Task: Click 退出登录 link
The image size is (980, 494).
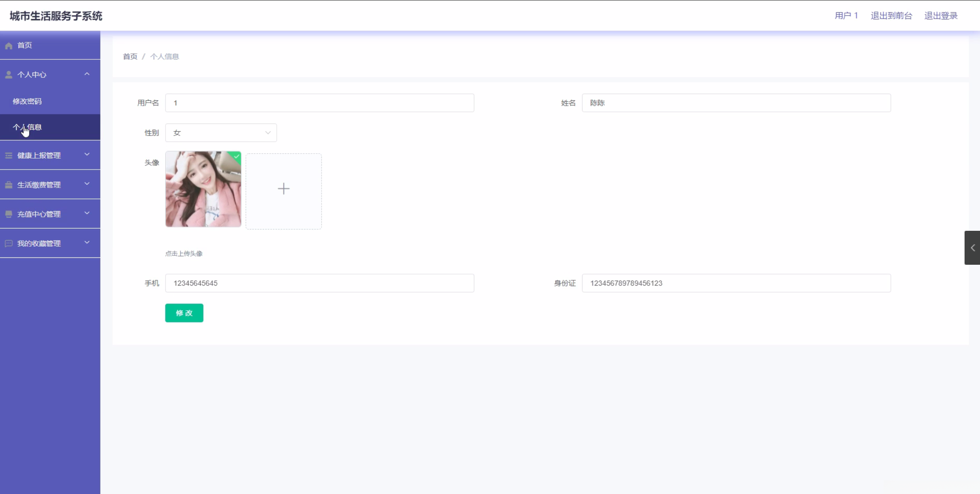Action: [x=941, y=16]
